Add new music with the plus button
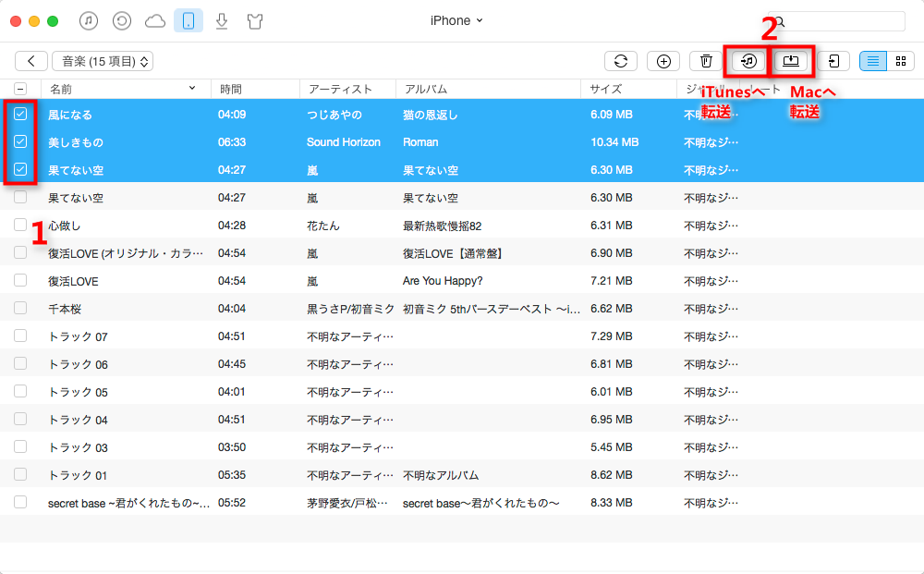The width and height of the screenshot is (924, 574). click(663, 61)
